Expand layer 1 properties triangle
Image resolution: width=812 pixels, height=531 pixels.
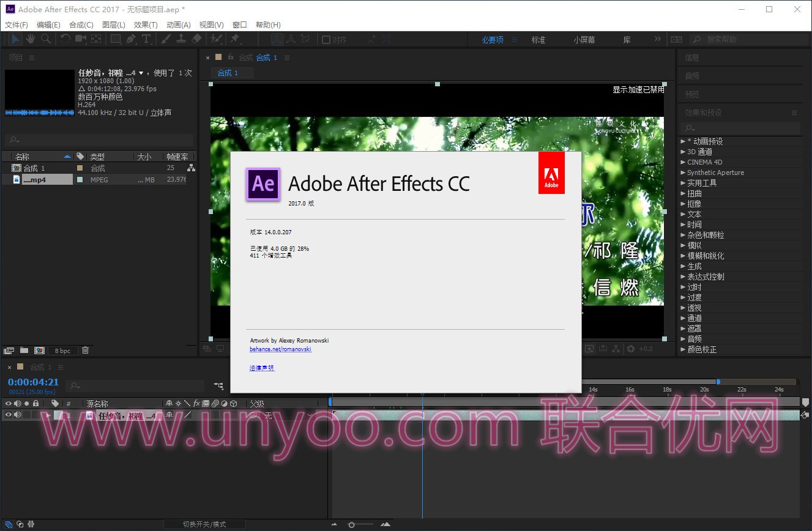[49, 415]
